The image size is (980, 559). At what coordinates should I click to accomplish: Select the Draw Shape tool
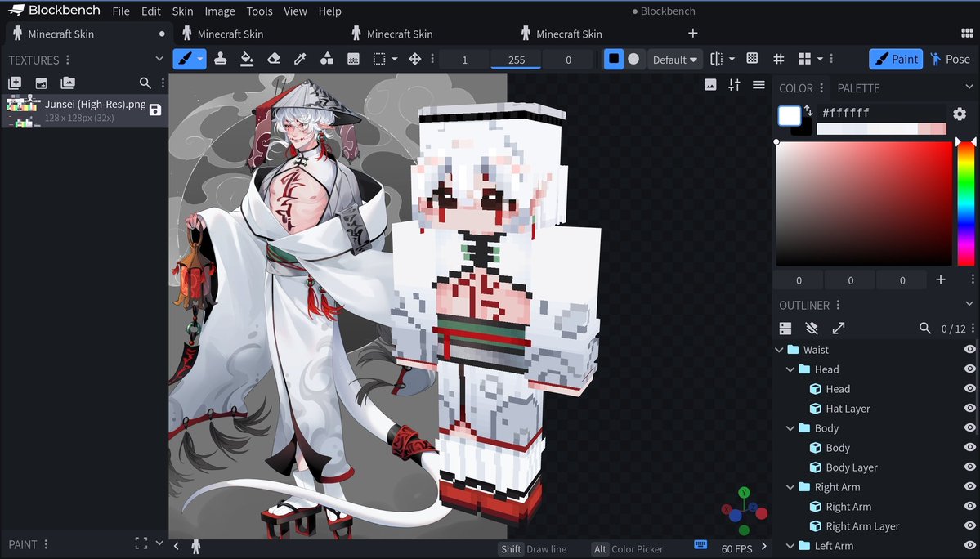pos(326,60)
